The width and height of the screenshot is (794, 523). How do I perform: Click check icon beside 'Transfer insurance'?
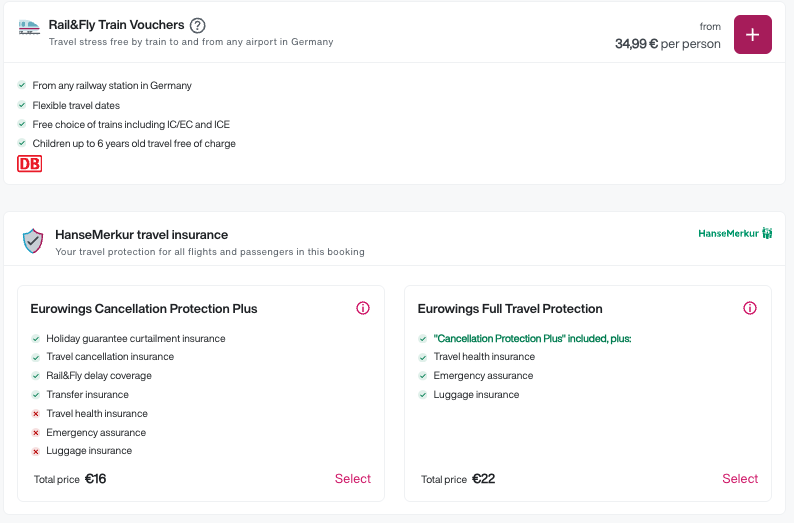click(x=35, y=395)
